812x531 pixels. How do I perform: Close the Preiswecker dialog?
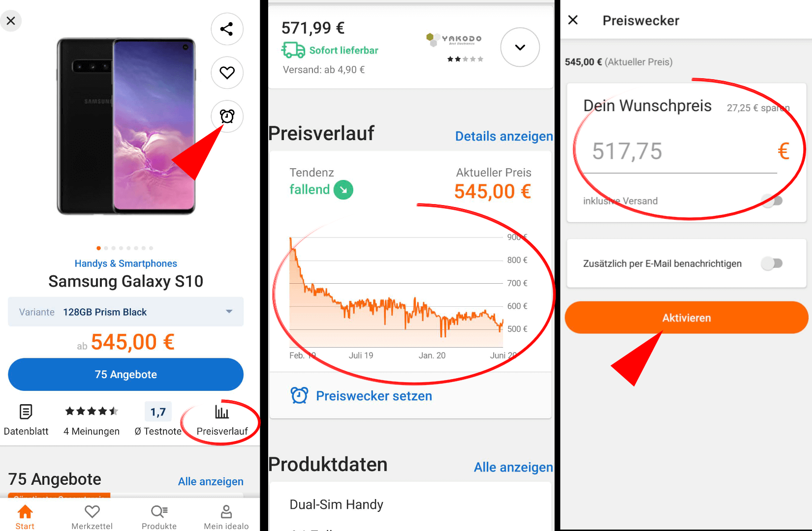[x=573, y=20]
